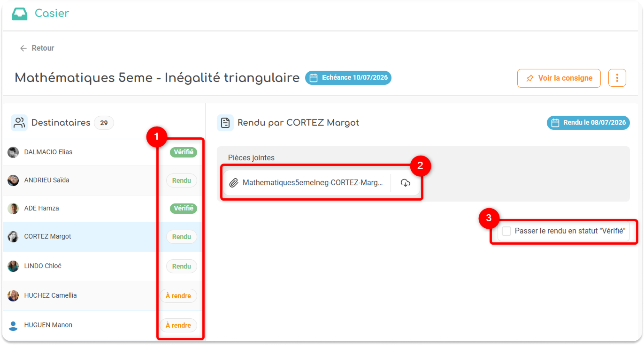
Task: Open the three-dot options menu
Action: [617, 78]
